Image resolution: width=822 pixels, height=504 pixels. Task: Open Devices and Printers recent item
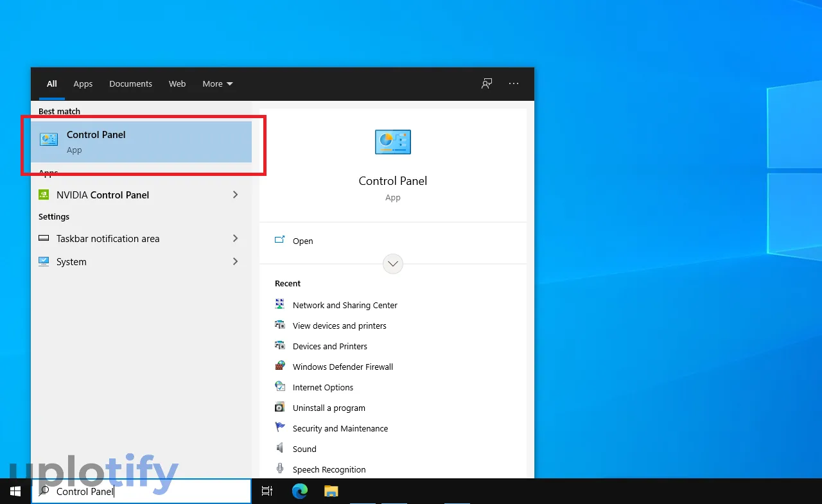pyautogui.click(x=330, y=346)
